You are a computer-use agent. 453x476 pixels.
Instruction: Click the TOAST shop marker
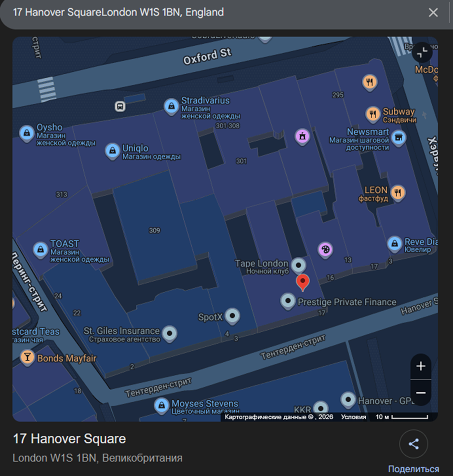[40, 250]
